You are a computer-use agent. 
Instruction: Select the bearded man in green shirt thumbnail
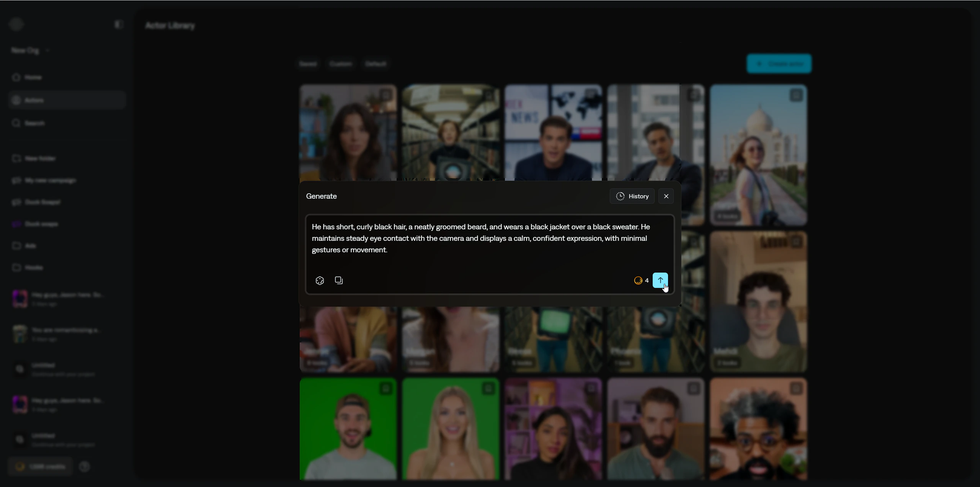click(x=656, y=429)
